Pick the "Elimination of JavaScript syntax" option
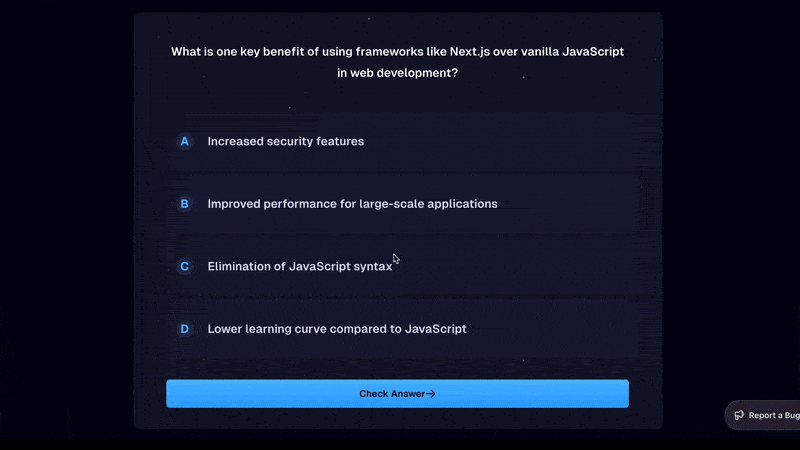Viewport: 800px width, 450px height. click(x=299, y=267)
